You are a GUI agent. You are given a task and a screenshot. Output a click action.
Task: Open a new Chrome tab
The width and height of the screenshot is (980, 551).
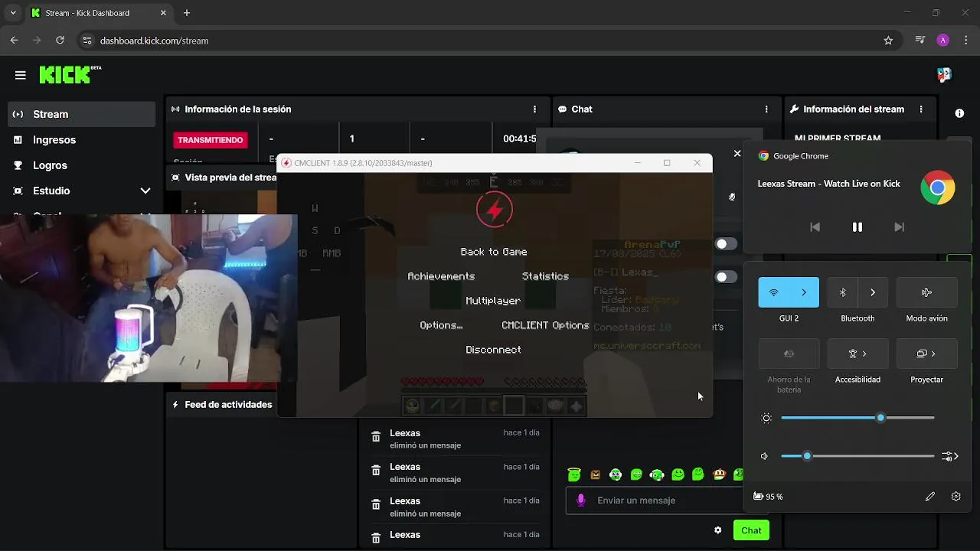pyautogui.click(x=187, y=13)
